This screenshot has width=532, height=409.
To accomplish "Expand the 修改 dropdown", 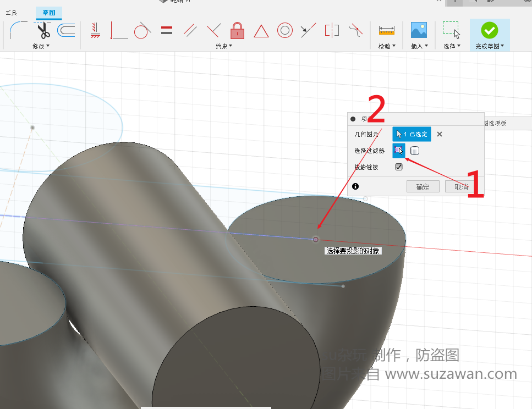I will pos(41,46).
